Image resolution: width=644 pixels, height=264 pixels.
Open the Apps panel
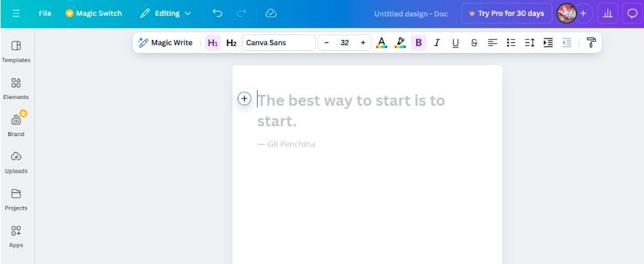click(16, 236)
